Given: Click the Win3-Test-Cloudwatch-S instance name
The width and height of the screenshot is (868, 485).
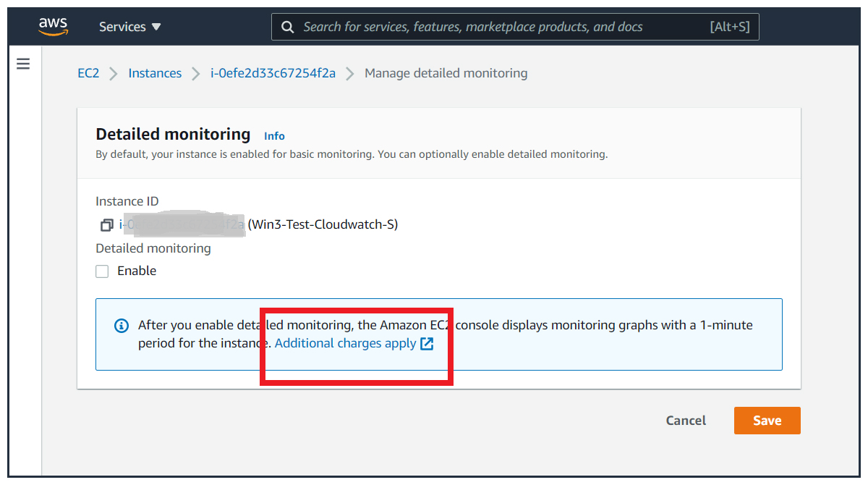Looking at the screenshot, I should coord(323,224).
